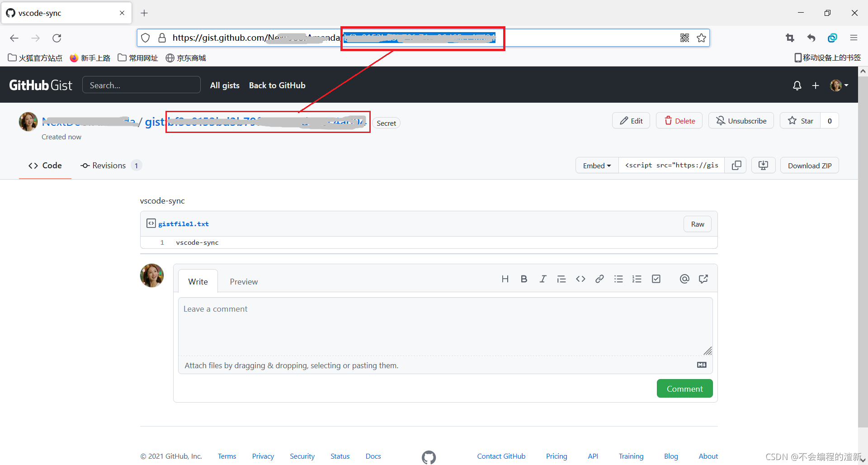Screen dimensions: 868x465
Task: Open a new browser tab
Action: tap(144, 13)
